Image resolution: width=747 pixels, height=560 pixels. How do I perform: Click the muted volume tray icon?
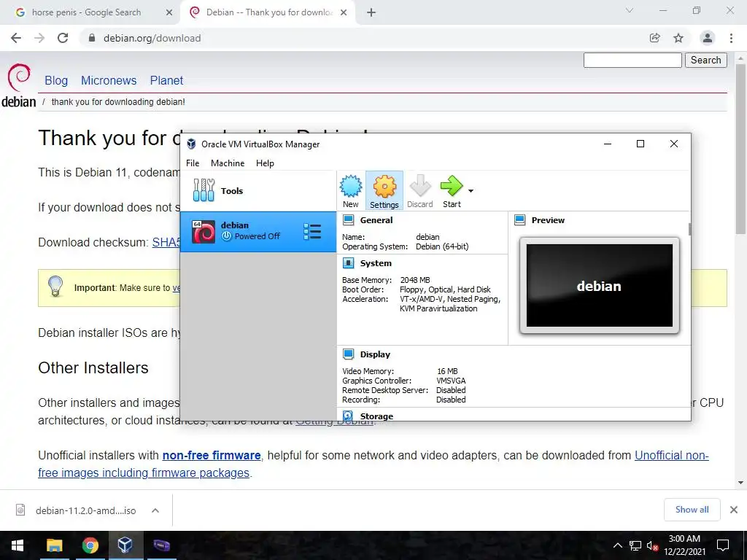(x=653, y=545)
